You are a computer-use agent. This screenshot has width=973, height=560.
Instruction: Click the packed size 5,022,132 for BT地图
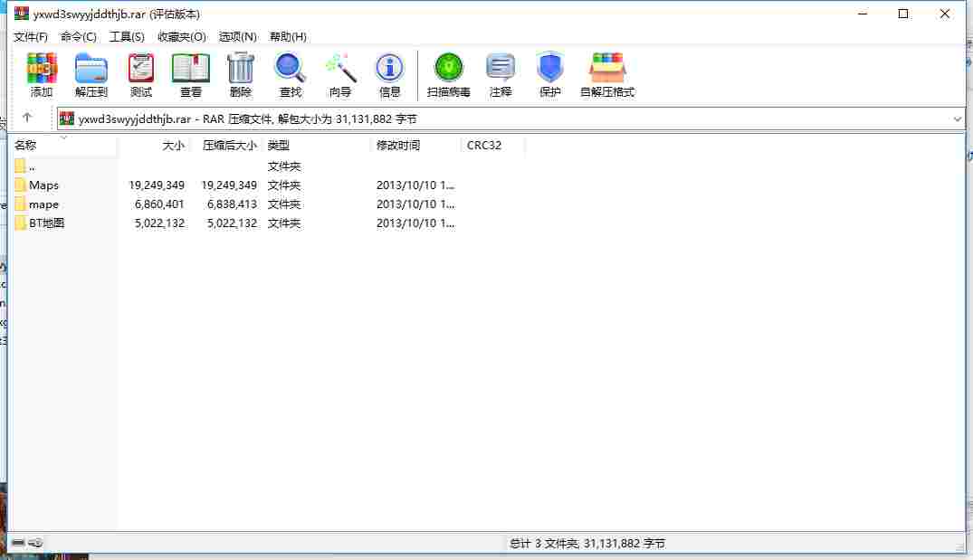232,223
